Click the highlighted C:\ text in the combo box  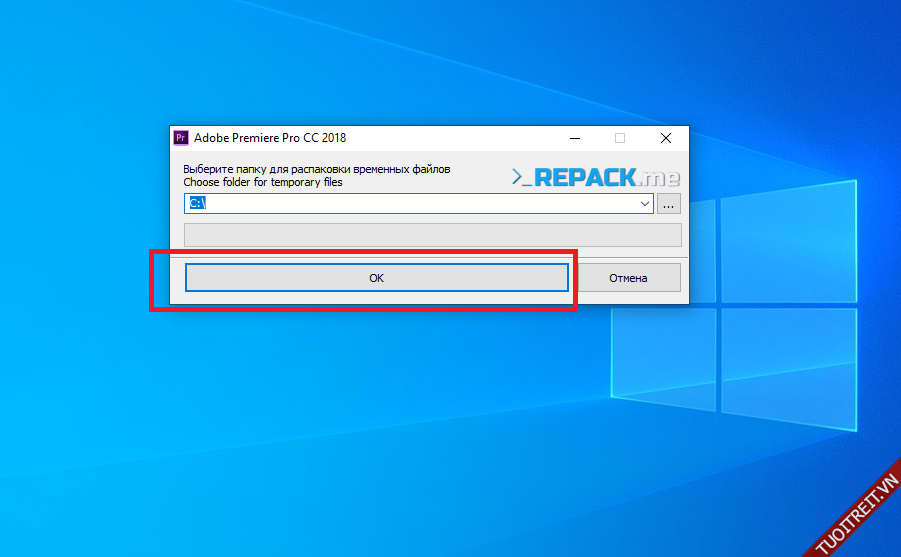click(196, 204)
